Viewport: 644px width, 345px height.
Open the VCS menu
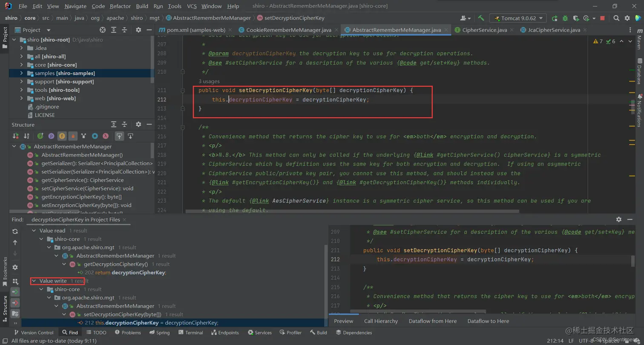[x=192, y=6]
